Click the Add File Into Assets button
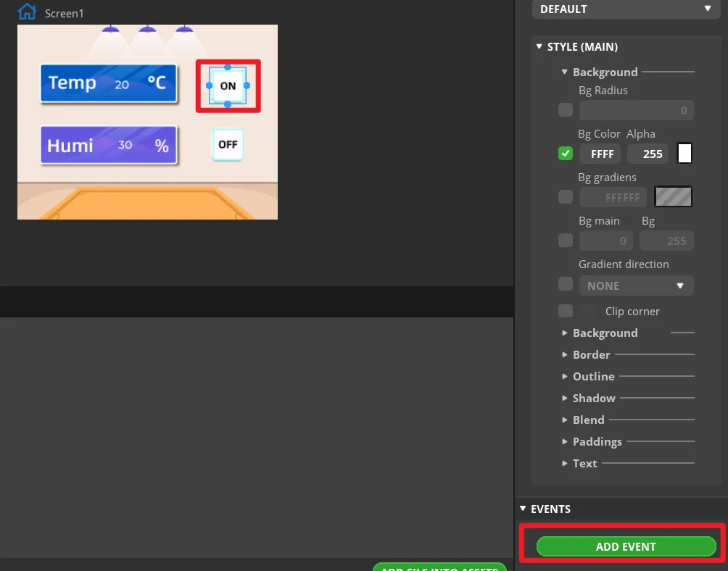Image resolution: width=728 pixels, height=571 pixels. pyautogui.click(x=439, y=567)
